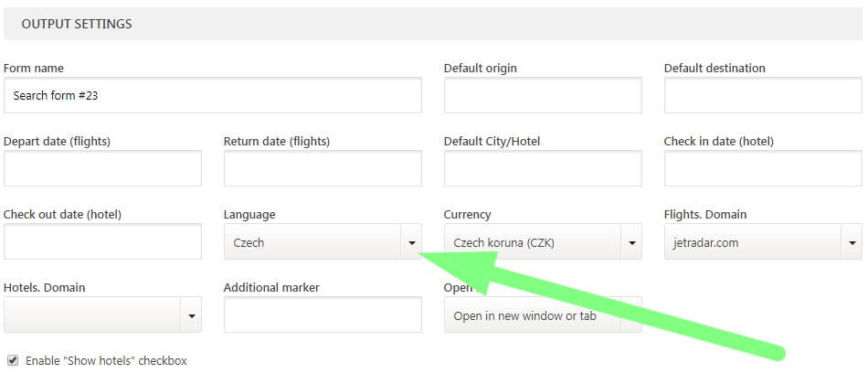
Task: Click the Hotels Domain dropdown arrow
Action: pyautogui.click(x=191, y=315)
